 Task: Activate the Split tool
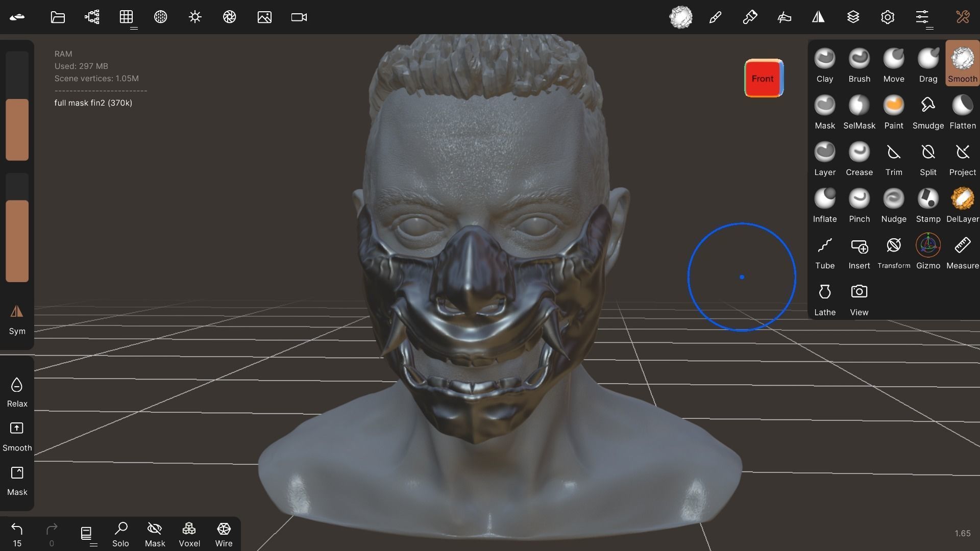(928, 158)
